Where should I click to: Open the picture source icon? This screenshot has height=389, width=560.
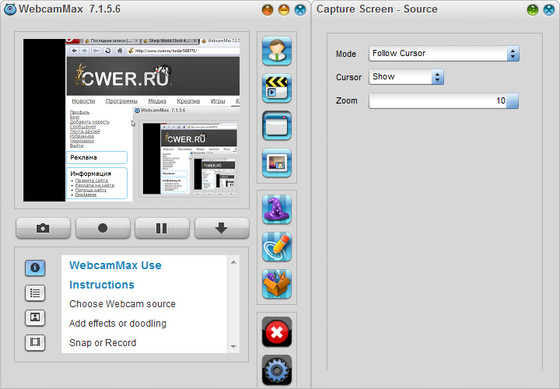pos(277,163)
